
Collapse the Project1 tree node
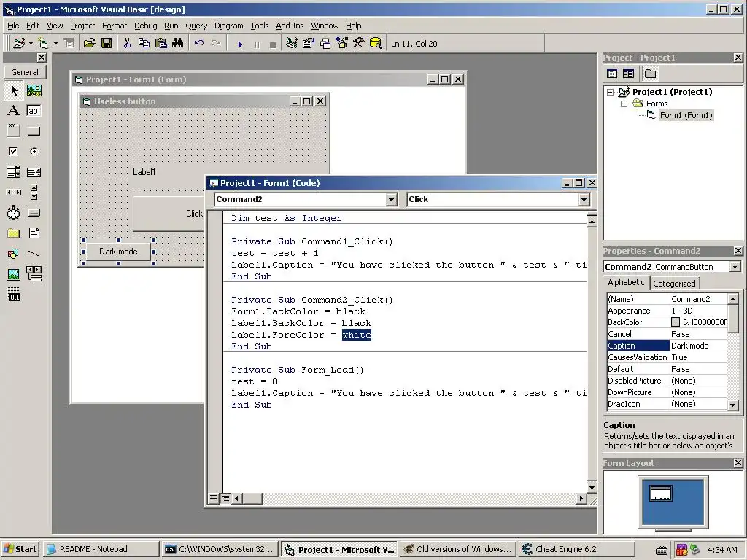tap(611, 93)
